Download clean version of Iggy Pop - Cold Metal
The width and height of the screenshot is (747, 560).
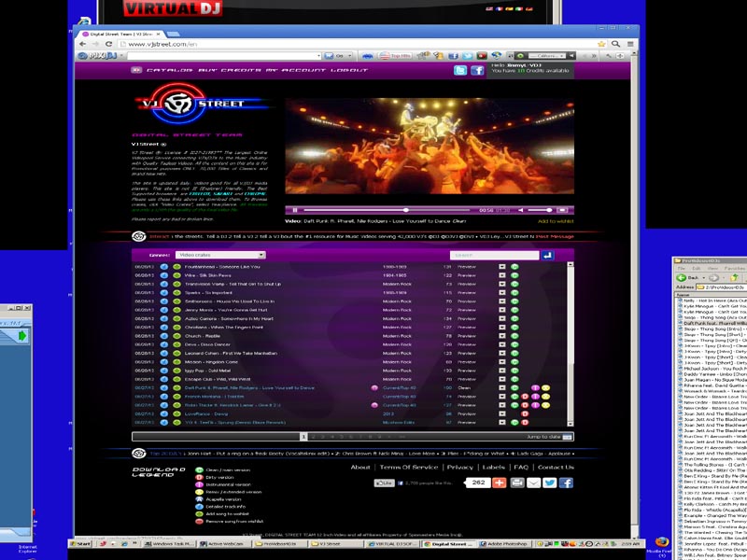pyautogui.click(x=514, y=371)
